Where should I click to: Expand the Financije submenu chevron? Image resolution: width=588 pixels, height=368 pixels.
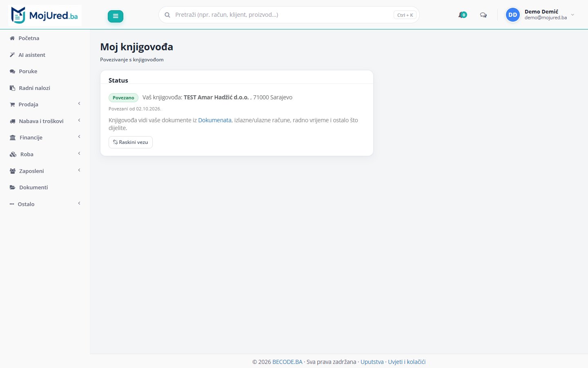[79, 137]
